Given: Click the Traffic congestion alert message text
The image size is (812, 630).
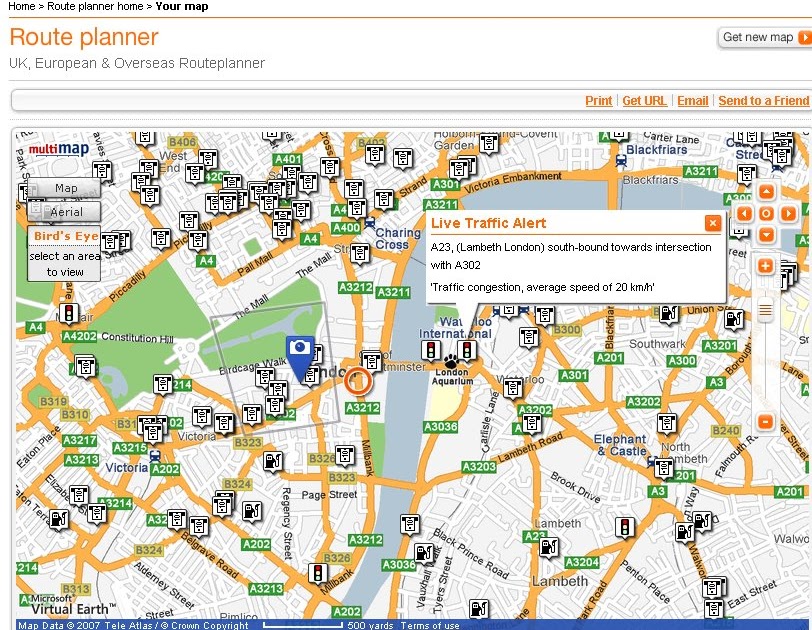Looking at the screenshot, I should (x=542, y=287).
